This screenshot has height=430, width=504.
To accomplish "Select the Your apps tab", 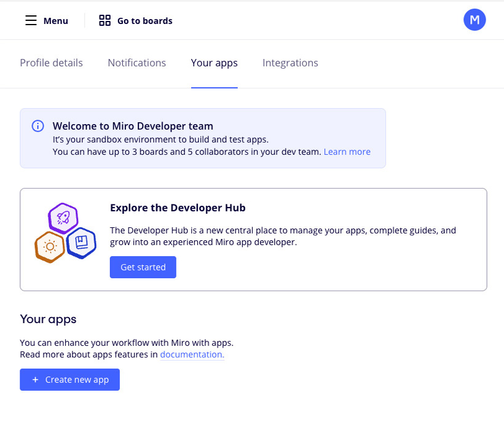I will click(x=215, y=63).
